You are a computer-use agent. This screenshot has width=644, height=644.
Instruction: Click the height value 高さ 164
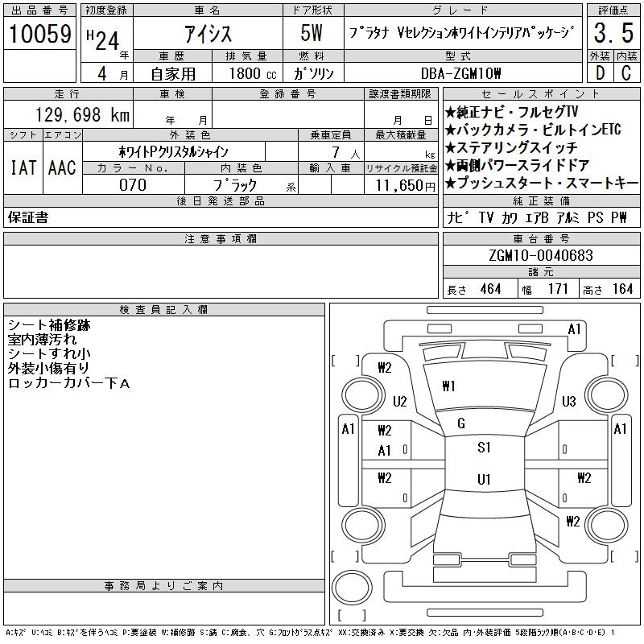click(x=608, y=289)
